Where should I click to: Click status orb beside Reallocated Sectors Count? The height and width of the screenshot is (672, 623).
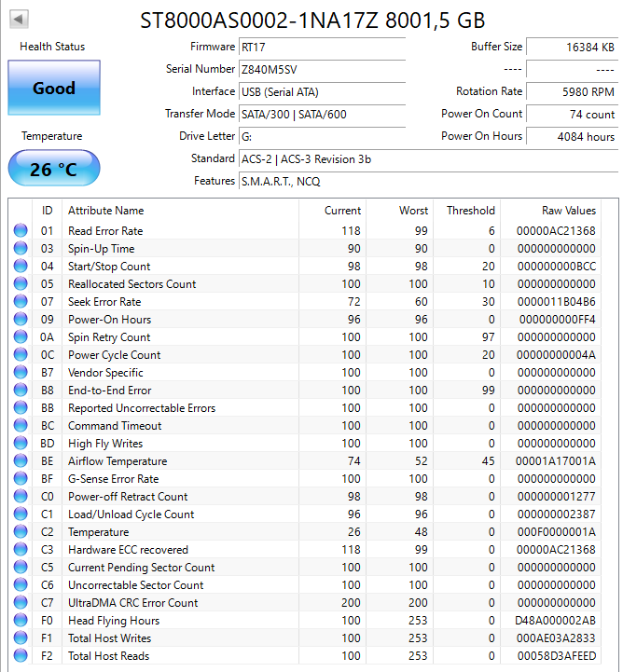[x=21, y=284]
